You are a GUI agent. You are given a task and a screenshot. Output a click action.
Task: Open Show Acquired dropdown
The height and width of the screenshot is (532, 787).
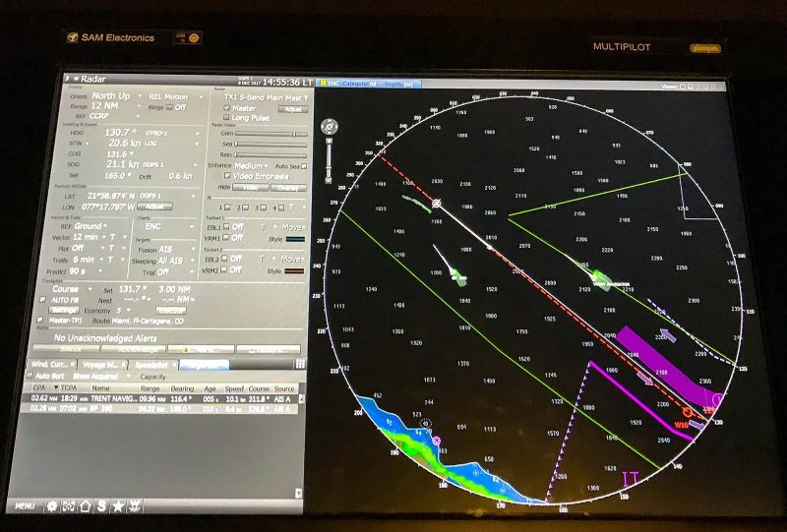tap(102, 376)
